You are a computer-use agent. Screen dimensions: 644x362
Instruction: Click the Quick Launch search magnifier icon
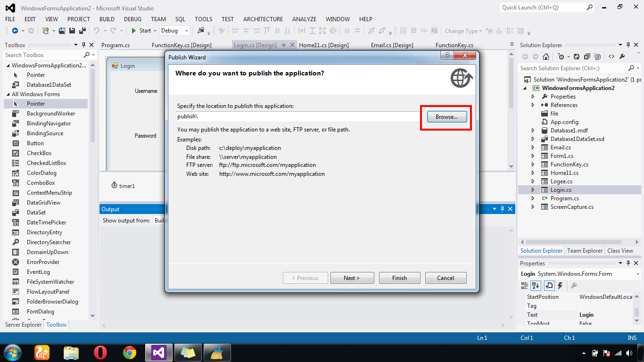[589, 7]
